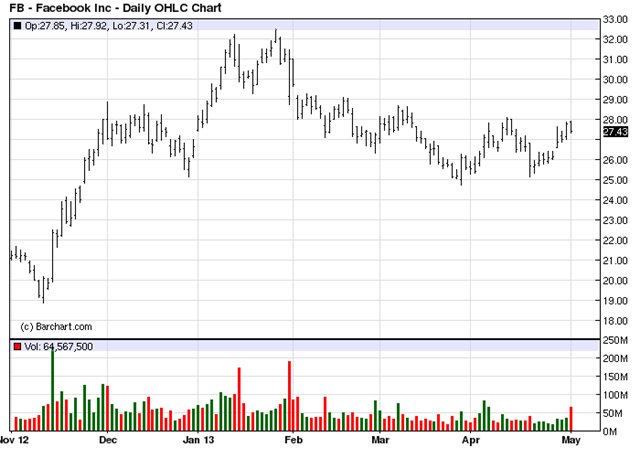Click the tall red volume bar in mid-January
Screen dimensions: 640x468
click(239, 399)
